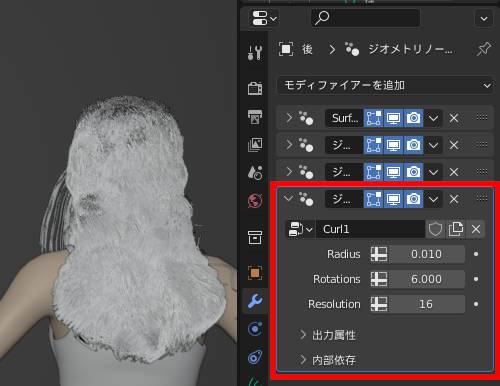Viewport: 500px width, 386px height.
Task: Open the Tool properties tab
Action: [x=255, y=53]
